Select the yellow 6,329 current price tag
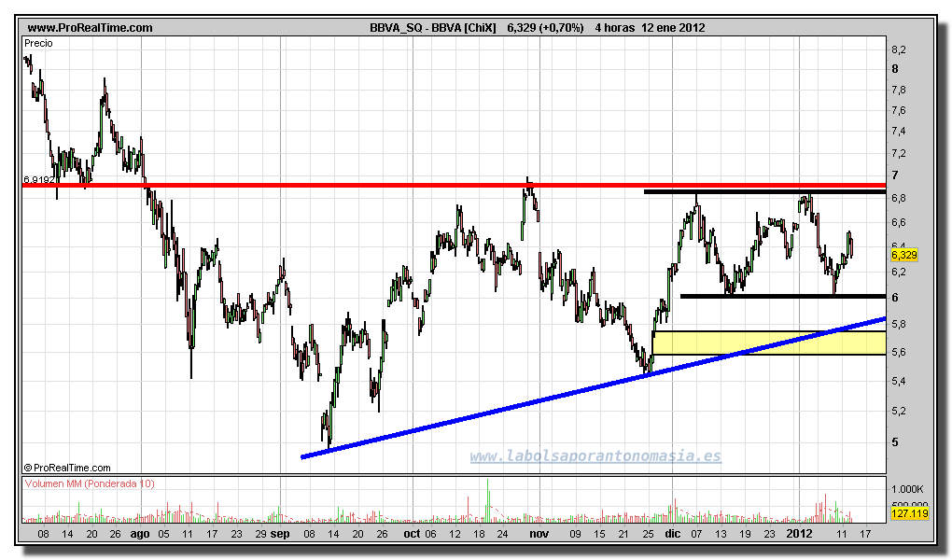Image resolution: width=952 pixels, height=560 pixels. (x=904, y=254)
